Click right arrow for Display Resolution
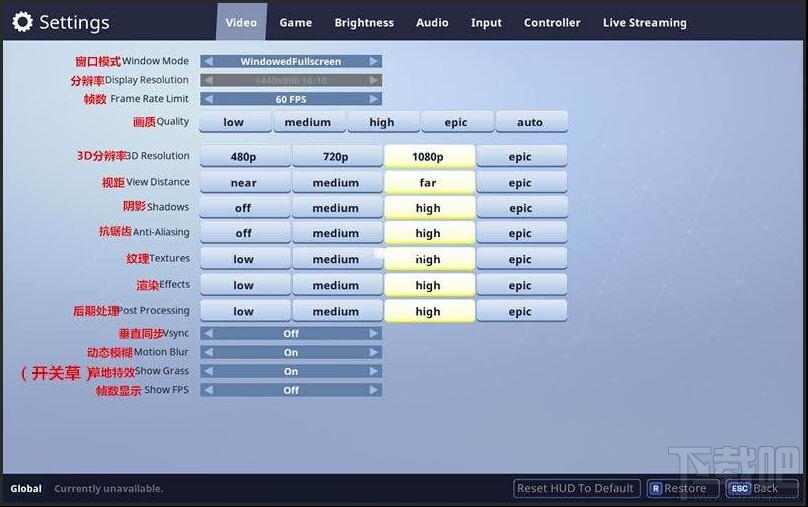This screenshot has width=808, height=507. point(374,80)
